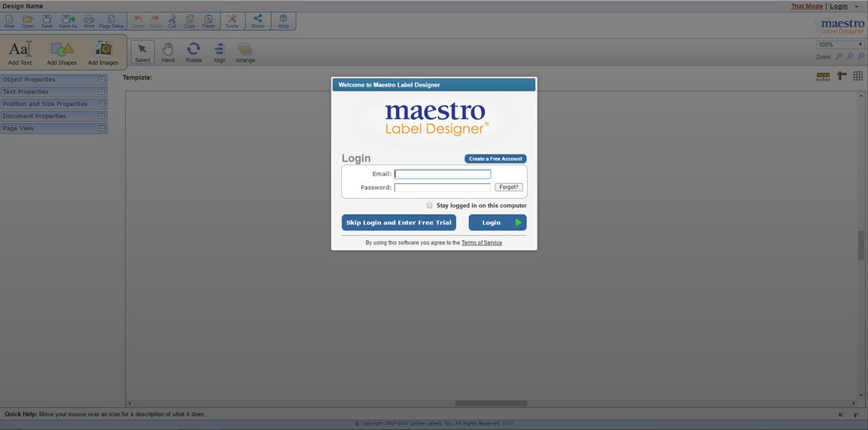Click the Email input field
Image resolution: width=868 pixels, height=430 pixels.
click(x=443, y=174)
